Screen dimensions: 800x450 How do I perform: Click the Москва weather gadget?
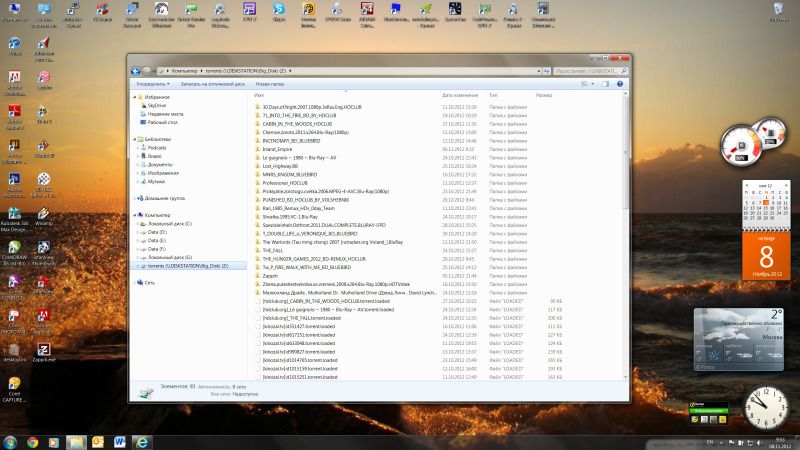click(x=739, y=339)
